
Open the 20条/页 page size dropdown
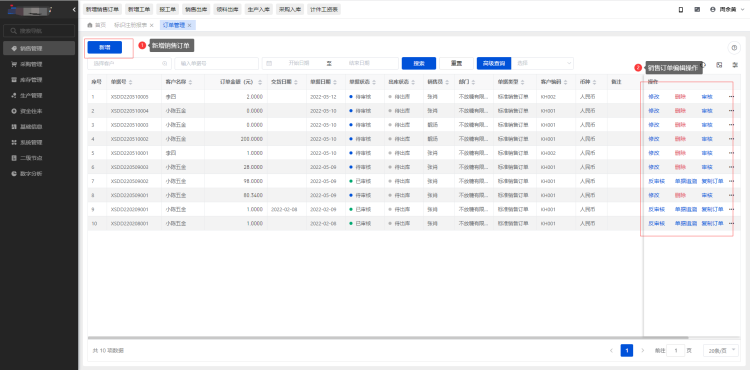(721, 350)
